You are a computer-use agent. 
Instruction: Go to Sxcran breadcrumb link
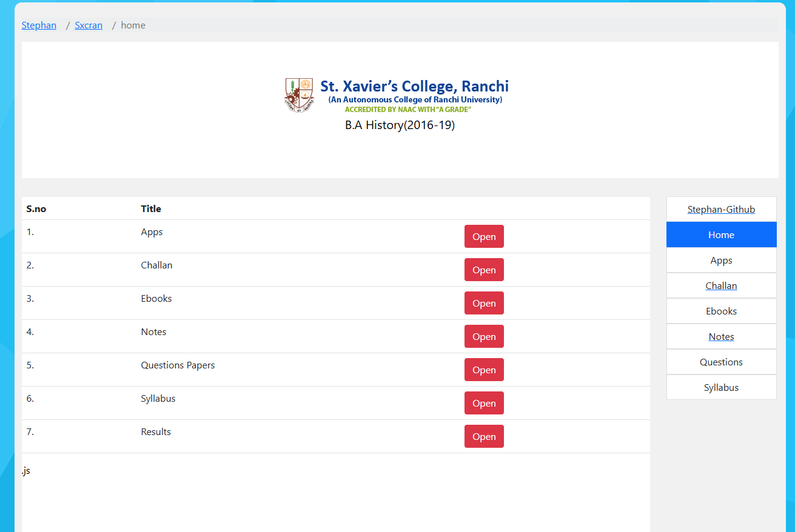click(89, 25)
